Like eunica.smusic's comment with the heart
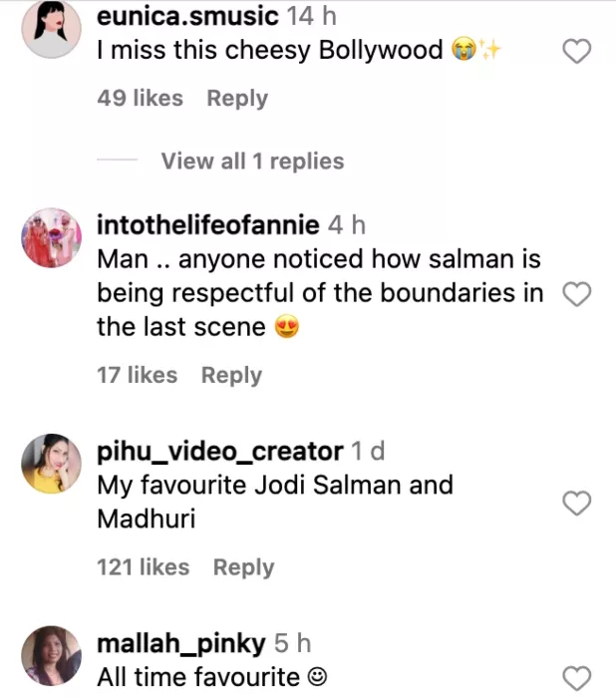616x698 pixels. click(x=578, y=52)
